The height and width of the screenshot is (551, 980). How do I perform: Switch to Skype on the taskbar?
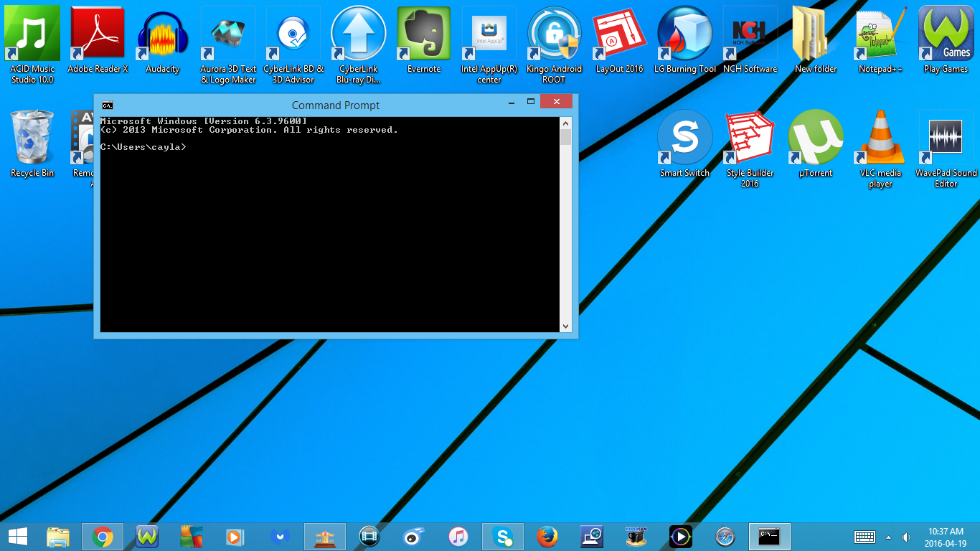[503, 537]
